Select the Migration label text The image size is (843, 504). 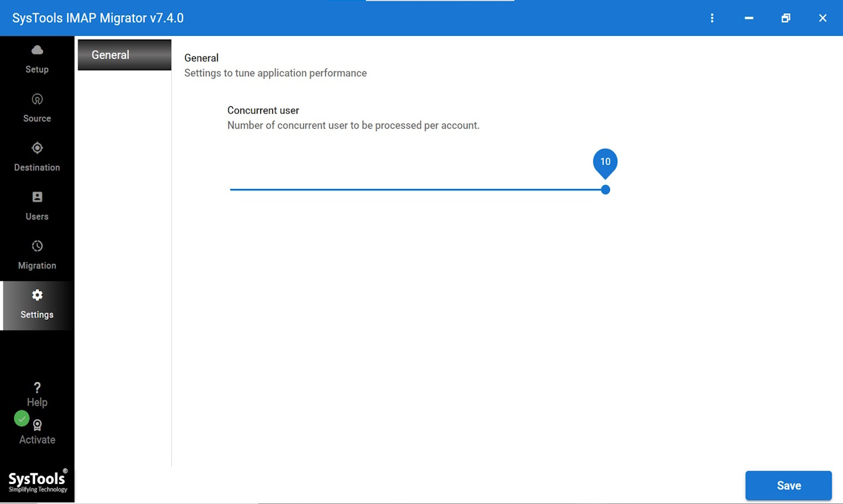pyautogui.click(x=37, y=265)
